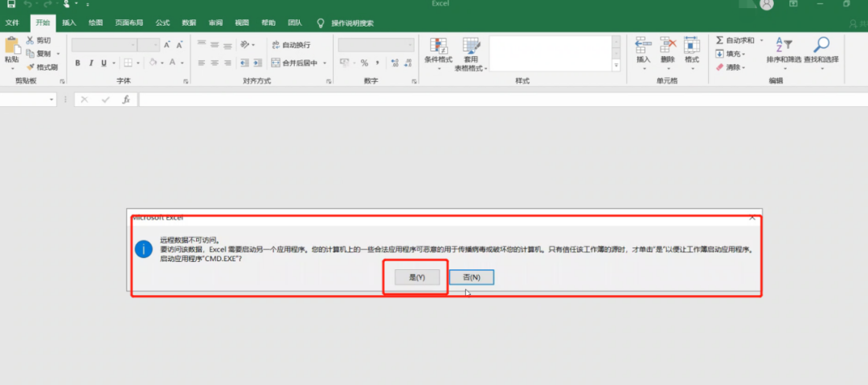Toggle Bottom Align for cells
Viewport: 868px width, 385px height.
coord(227,45)
